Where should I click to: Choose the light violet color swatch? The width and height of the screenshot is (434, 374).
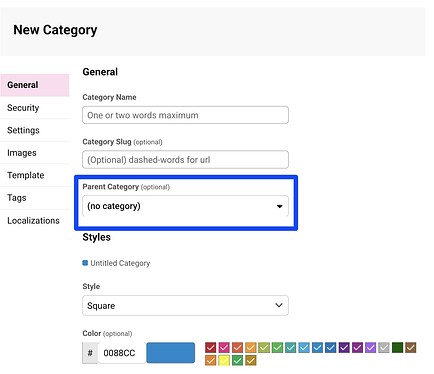[370, 348]
